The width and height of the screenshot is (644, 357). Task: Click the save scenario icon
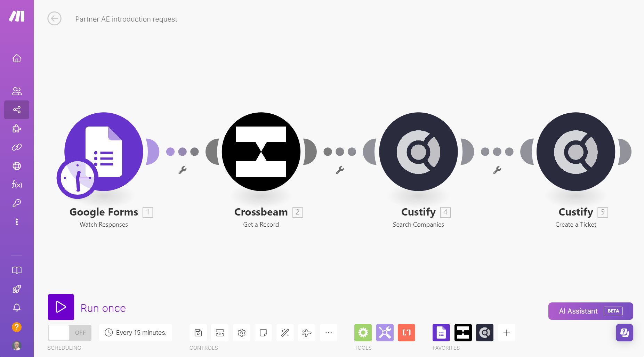[198, 333]
